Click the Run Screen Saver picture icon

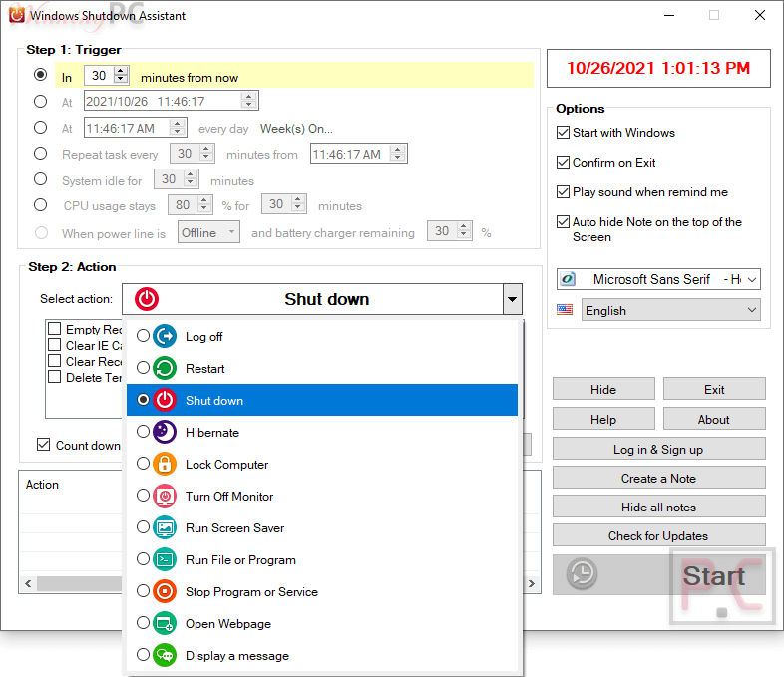(165, 528)
